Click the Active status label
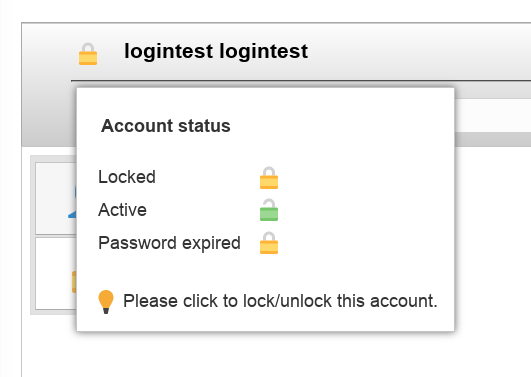 (122, 210)
